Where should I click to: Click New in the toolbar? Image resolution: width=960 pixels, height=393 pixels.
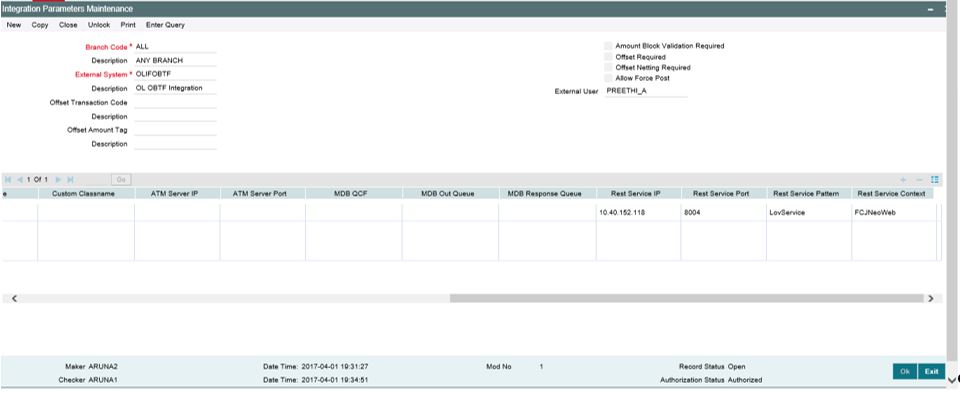coord(13,25)
